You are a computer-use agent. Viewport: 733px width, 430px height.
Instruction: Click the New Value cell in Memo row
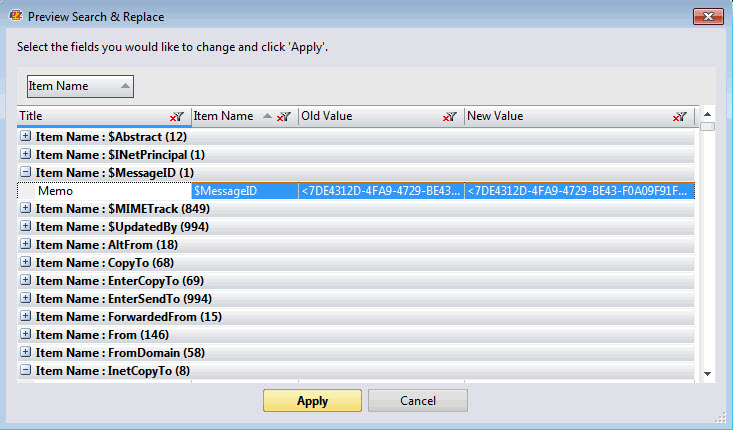579,190
